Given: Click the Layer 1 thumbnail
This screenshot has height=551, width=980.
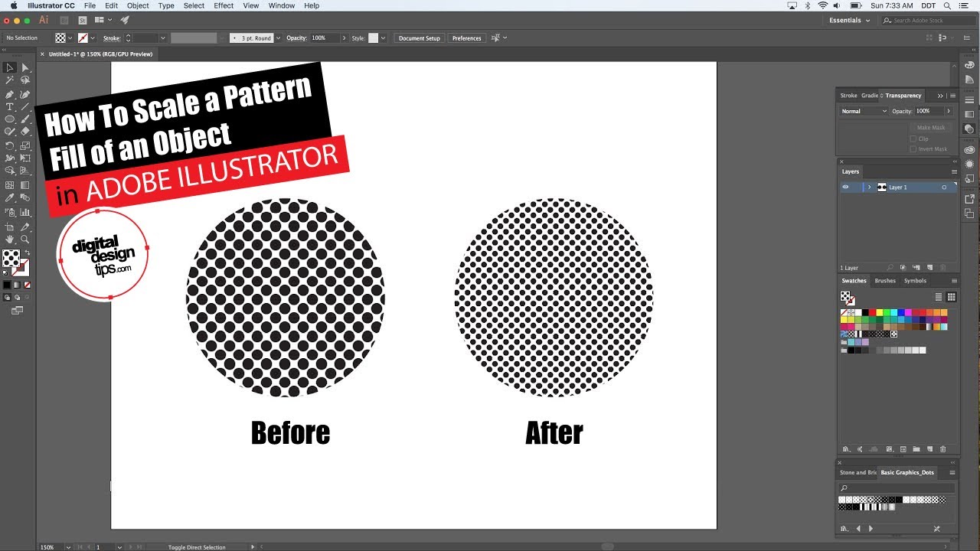Looking at the screenshot, I should click(882, 187).
